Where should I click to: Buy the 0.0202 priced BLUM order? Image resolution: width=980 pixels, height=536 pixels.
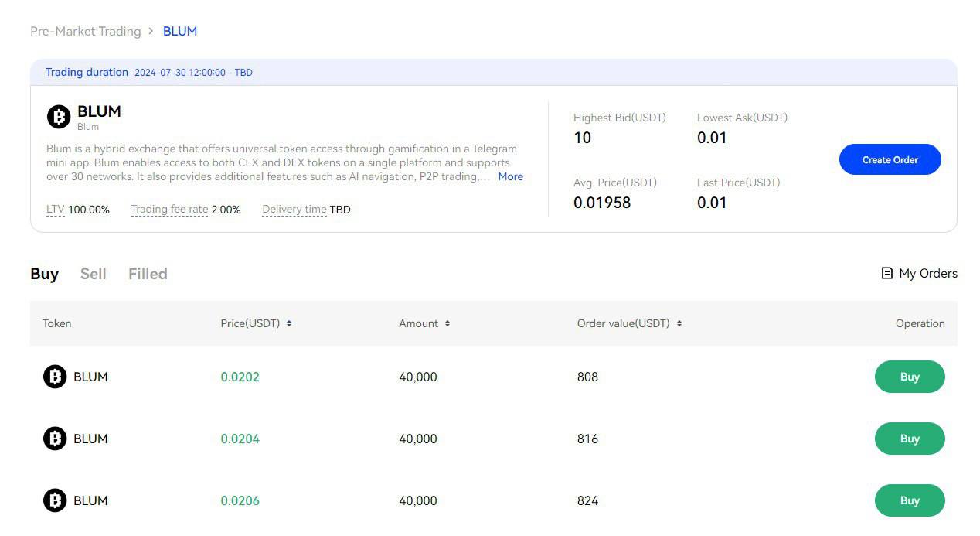click(909, 377)
